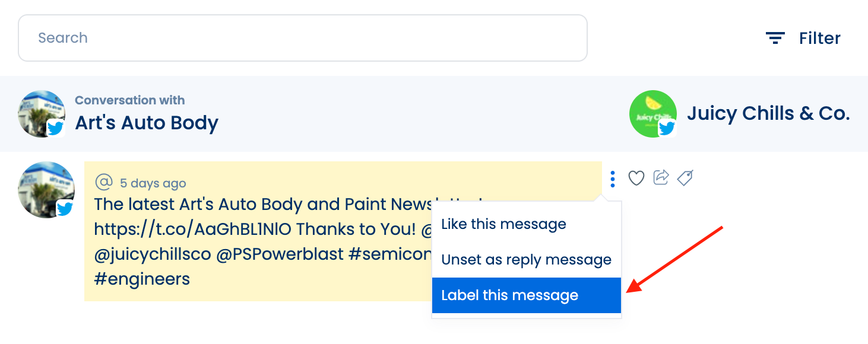
Task: Click Twitter badge on header Art's Auto Body avatar
Action: [x=56, y=128]
